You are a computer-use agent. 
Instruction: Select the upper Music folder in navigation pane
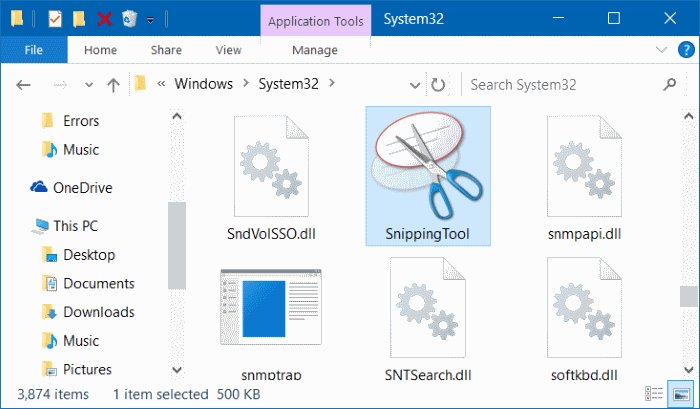(x=81, y=150)
